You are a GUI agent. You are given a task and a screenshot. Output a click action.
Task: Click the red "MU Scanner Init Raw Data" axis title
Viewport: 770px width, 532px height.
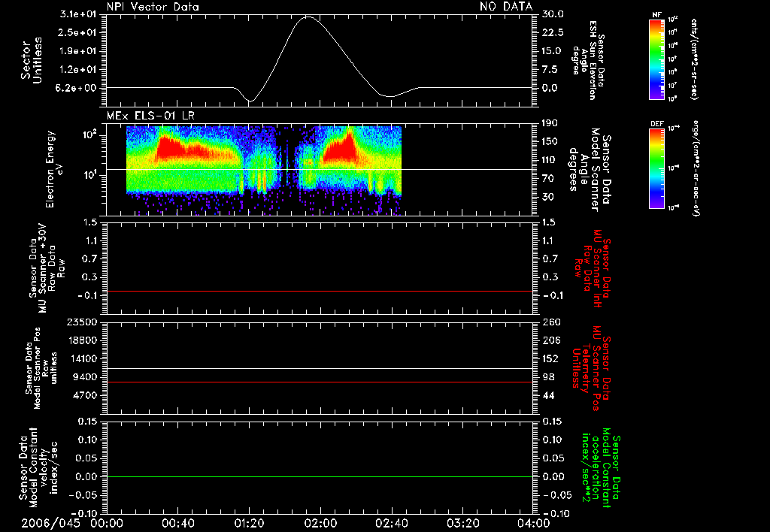click(x=592, y=268)
